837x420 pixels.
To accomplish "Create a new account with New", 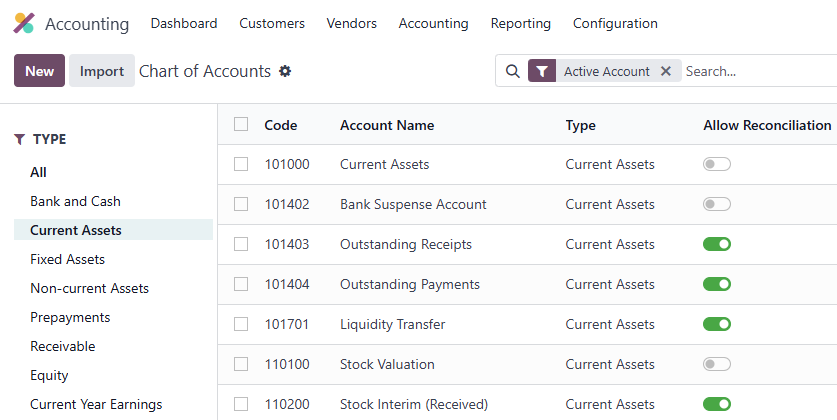I will [x=40, y=70].
